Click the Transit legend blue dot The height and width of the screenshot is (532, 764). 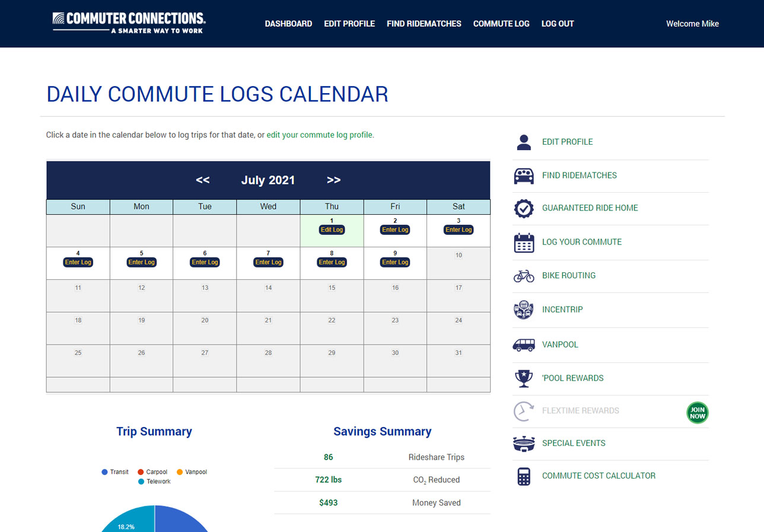tap(105, 472)
